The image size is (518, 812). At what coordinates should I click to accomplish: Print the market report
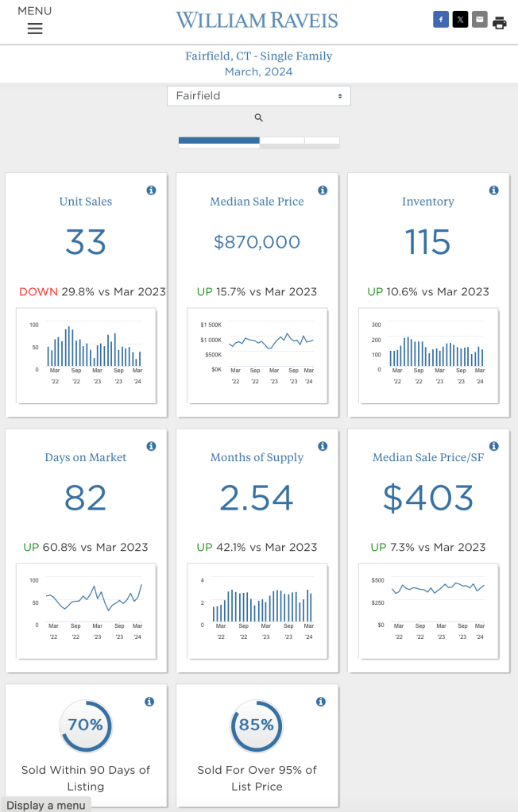pos(500,22)
